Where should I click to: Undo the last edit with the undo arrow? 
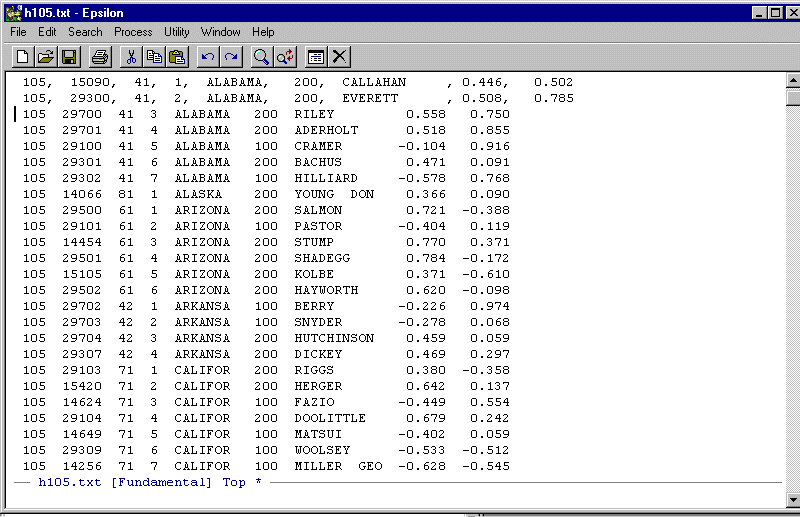pyautogui.click(x=208, y=57)
